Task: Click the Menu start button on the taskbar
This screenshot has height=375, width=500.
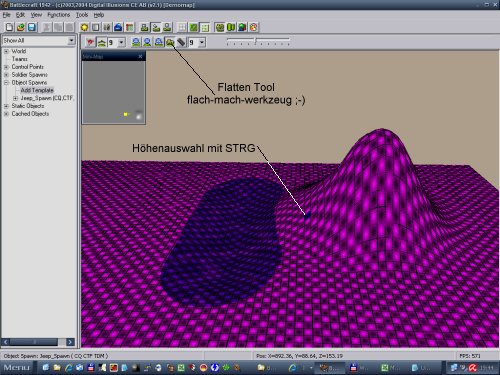Action: click(x=17, y=367)
